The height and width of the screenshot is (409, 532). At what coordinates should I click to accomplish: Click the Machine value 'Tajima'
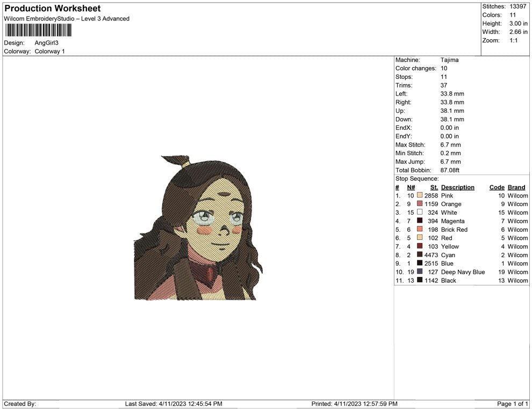pos(450,60)
